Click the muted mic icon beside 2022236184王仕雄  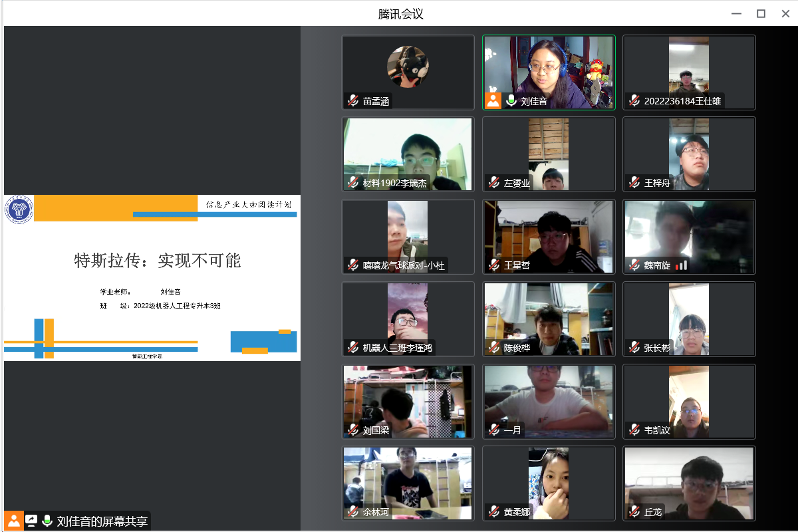[634, 101]
